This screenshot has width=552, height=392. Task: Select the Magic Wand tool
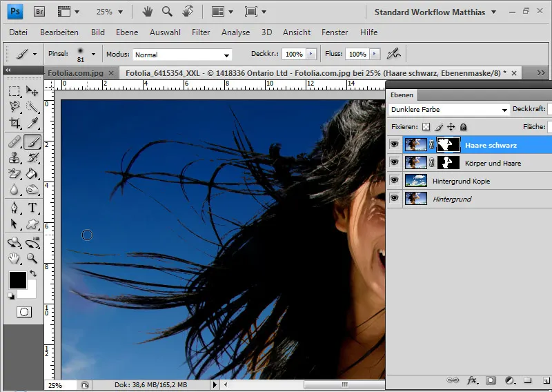click(32, 107)
